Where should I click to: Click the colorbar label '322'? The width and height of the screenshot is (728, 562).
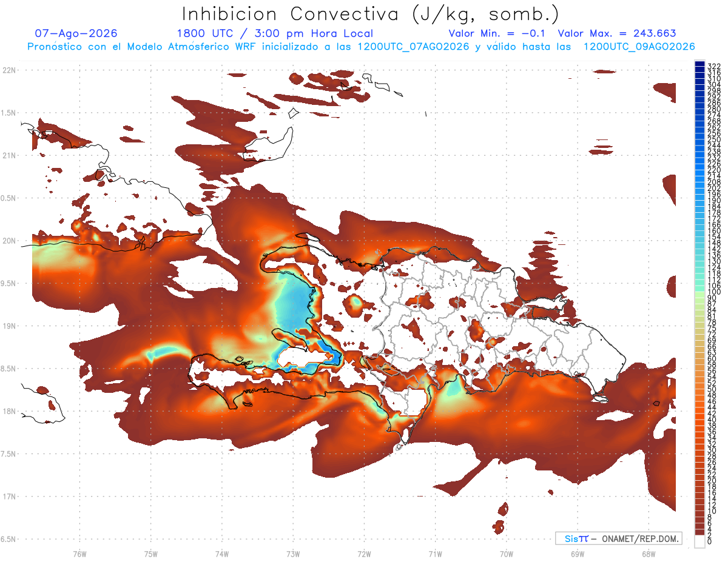tap(714, 66)
